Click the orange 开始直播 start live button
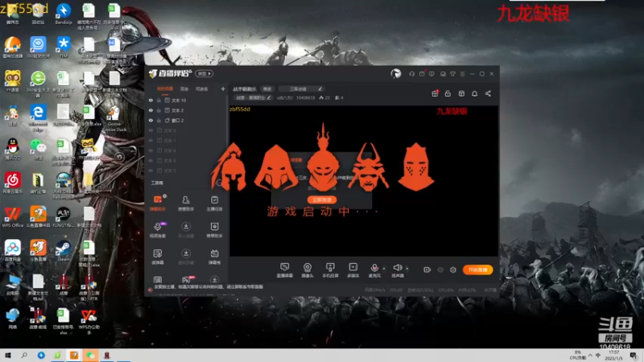The height and width of the screenshot is (362, 644). tap(477, 269)
